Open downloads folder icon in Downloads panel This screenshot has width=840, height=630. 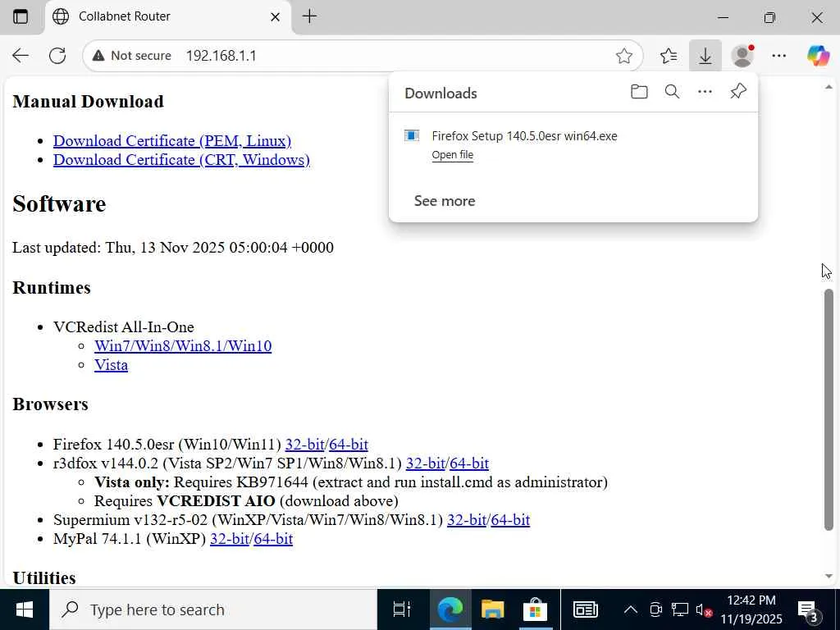click(638, 92)
